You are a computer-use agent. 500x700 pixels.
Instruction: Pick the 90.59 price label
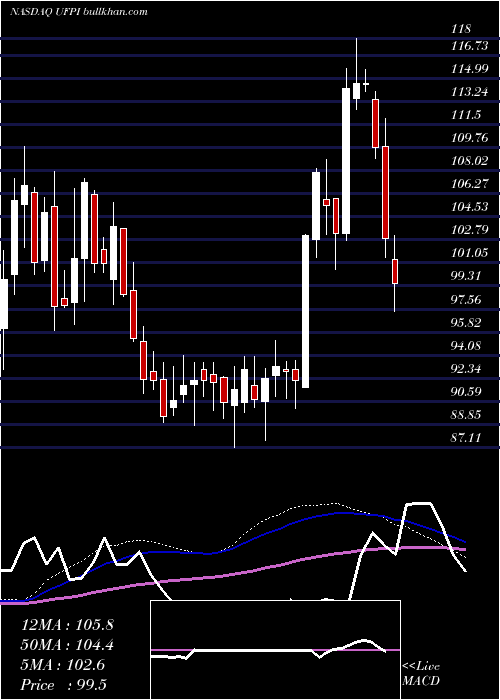point(466,392)
